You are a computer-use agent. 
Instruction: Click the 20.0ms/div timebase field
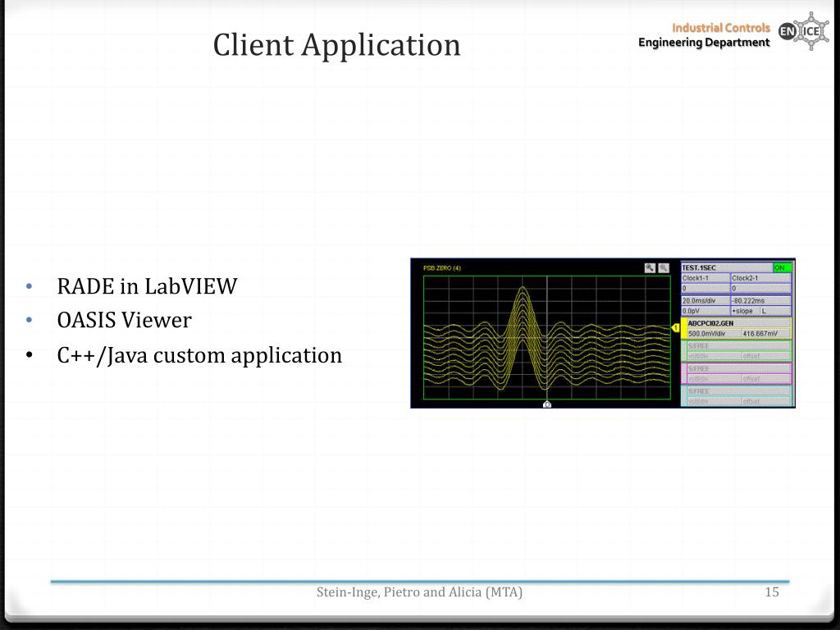tap(705, 301)
